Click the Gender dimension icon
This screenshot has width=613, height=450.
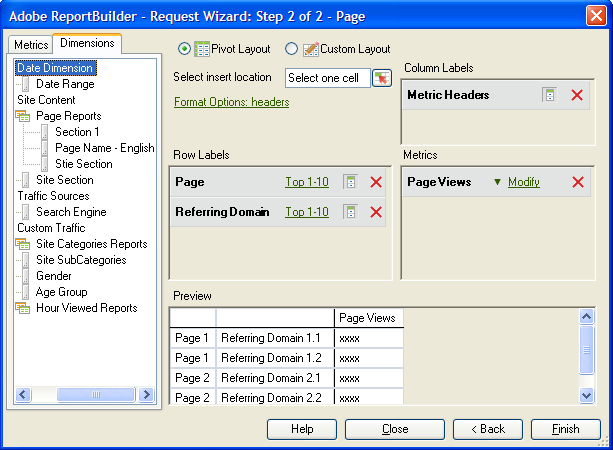pyautogui.click(x=26, y=276)
